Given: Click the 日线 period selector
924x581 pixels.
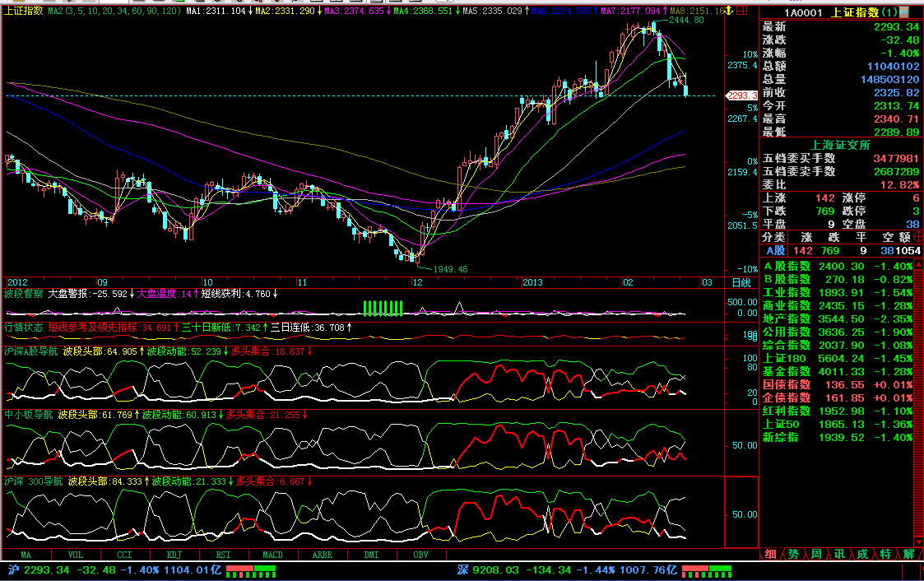Looking at the screenshot, I should tap(741, 282).
